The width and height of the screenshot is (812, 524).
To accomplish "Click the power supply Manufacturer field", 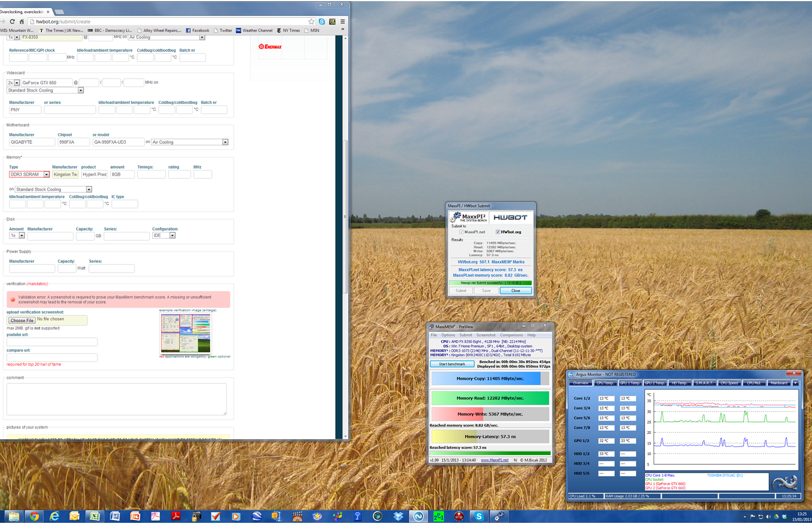I will pyautogui.click(x=32, y=269).
